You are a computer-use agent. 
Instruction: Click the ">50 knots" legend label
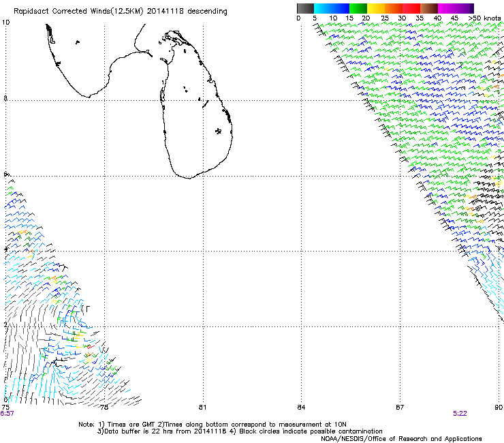click(484, 18)
